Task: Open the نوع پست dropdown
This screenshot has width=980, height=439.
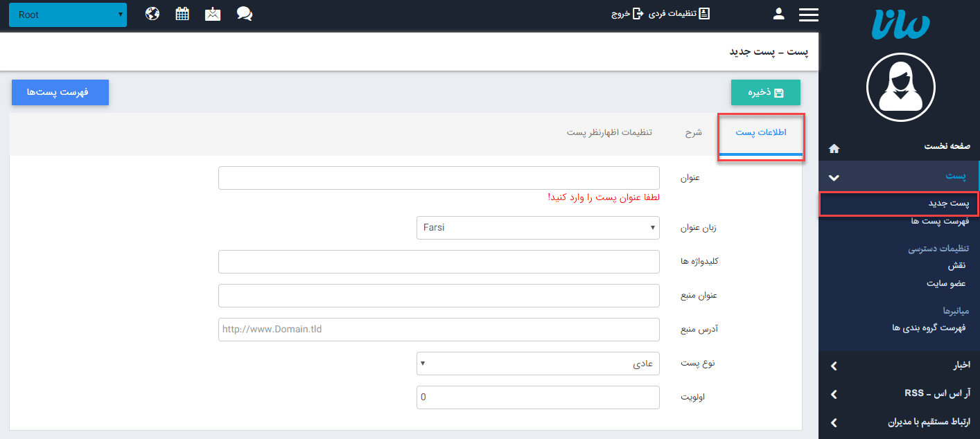Action: [538, 364]
